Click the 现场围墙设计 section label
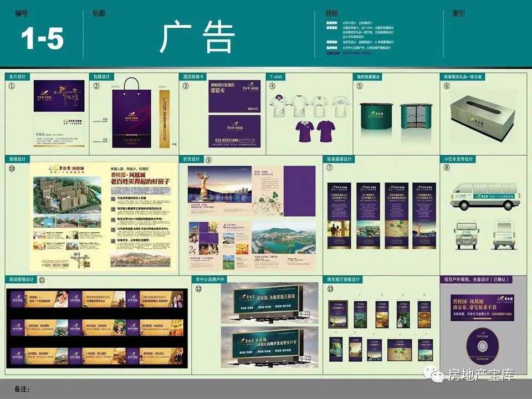The image size is (532, 399). pos(22,279)
